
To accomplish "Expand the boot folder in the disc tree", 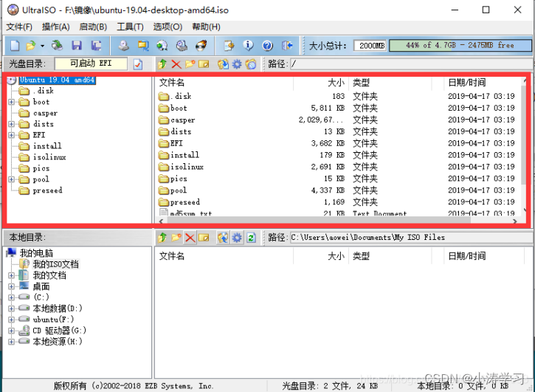I will (x=12, y=102).
